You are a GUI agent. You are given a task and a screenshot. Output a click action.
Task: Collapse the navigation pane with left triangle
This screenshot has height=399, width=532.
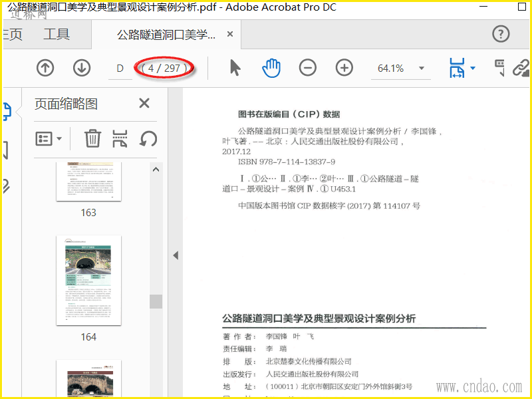[176, 255]
